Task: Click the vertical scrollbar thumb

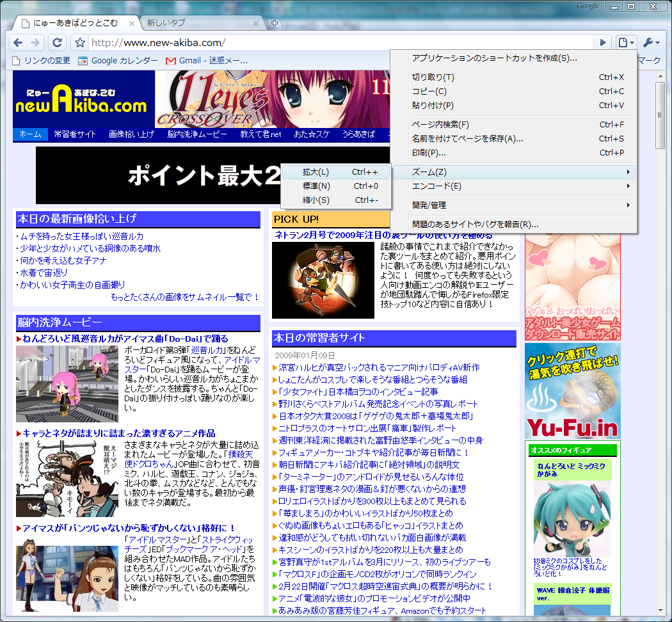Action: (x=660, y=115)
